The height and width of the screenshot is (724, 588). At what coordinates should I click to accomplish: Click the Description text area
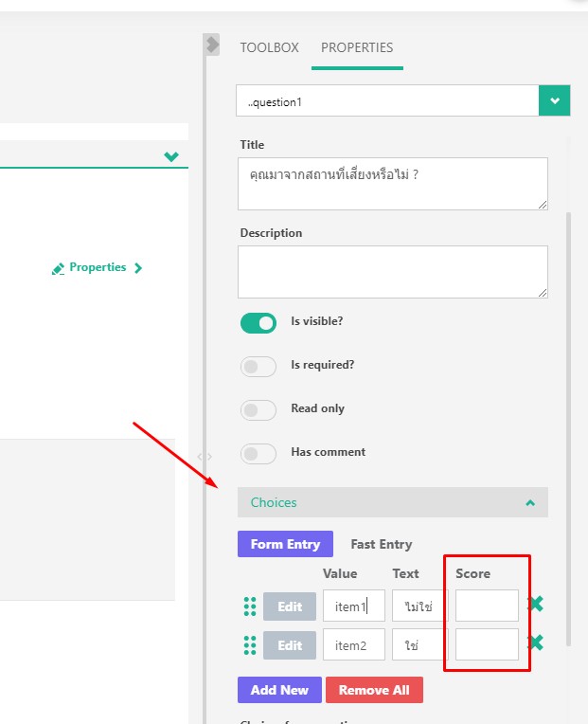coord(393,272)
